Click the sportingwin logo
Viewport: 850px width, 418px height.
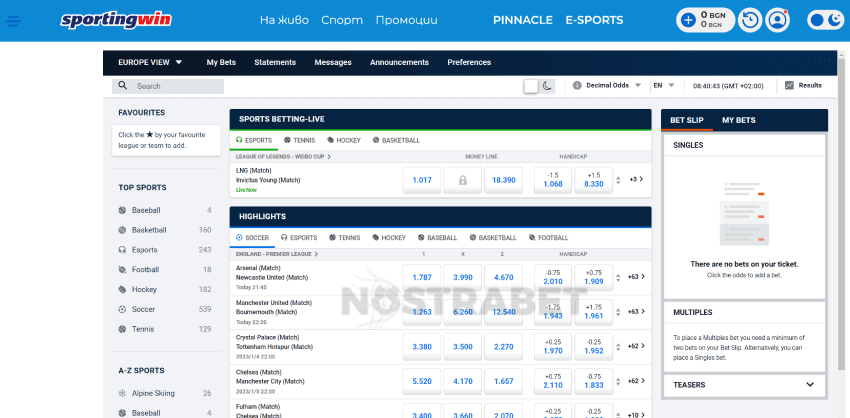[x=116, y=21]
